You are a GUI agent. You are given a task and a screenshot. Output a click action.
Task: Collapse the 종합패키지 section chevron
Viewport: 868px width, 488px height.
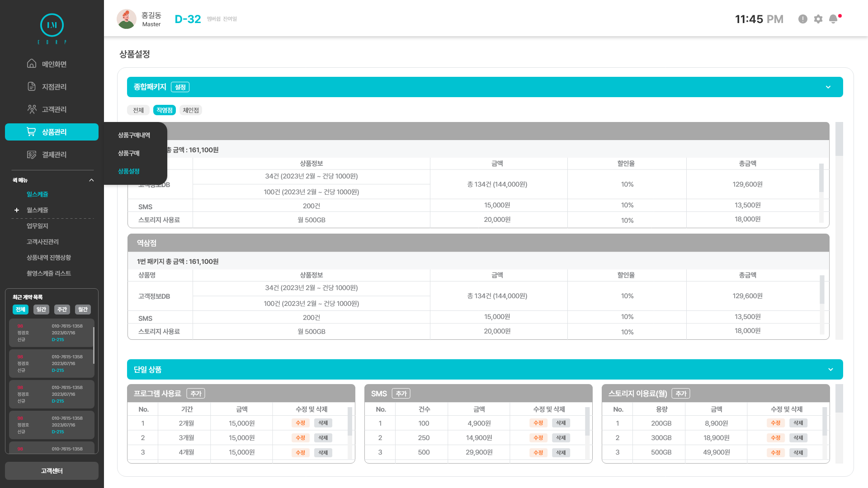[x=828, y=87]
